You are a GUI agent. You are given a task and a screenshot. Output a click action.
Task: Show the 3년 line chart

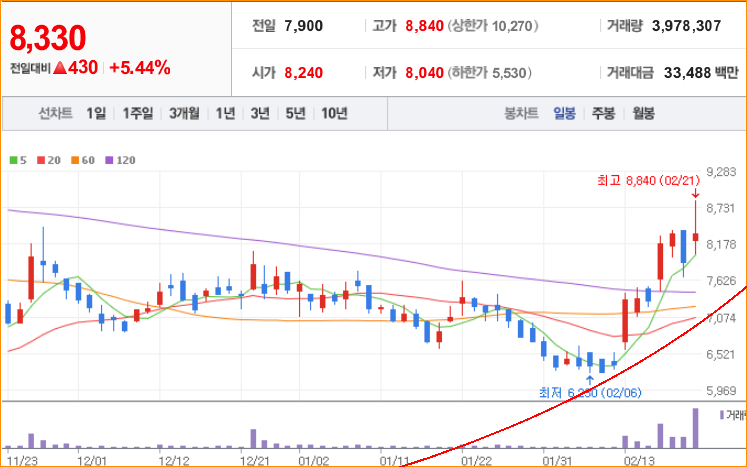(260, 113)
